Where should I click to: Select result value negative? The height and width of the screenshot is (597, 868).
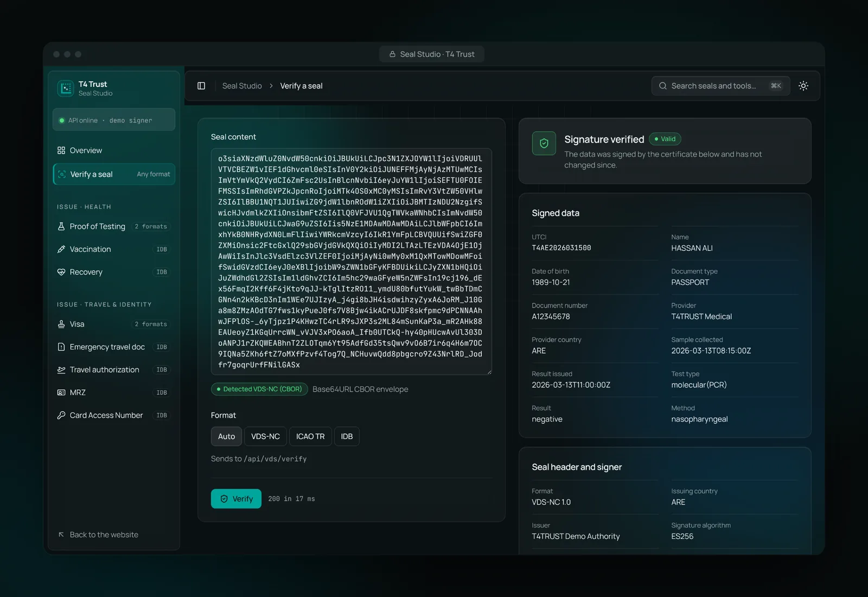point(547,419)
